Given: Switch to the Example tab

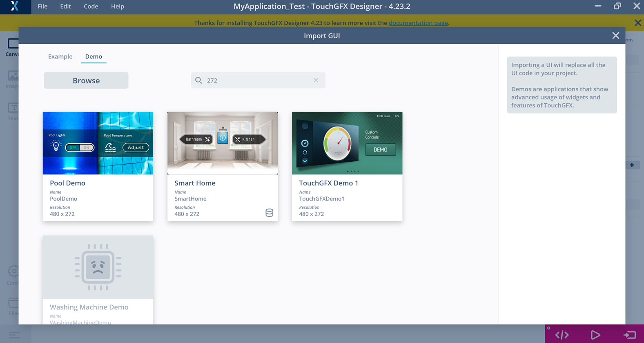Looking at the screenshot, I should [x=60, y=56].
